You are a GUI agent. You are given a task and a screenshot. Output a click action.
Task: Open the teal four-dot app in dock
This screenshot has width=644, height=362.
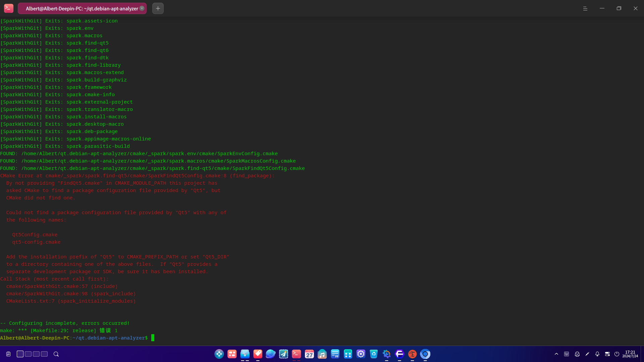[x=348, y=354]
